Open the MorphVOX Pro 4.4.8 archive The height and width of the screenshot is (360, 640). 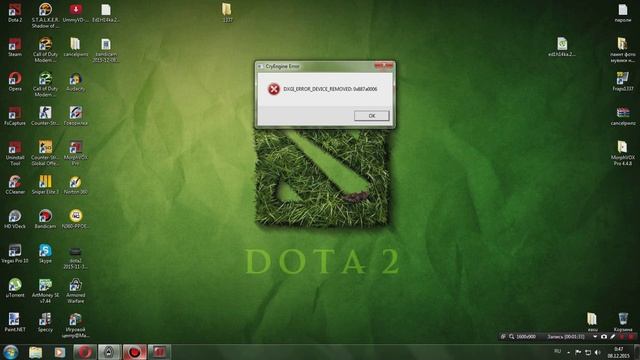point(622,153)
